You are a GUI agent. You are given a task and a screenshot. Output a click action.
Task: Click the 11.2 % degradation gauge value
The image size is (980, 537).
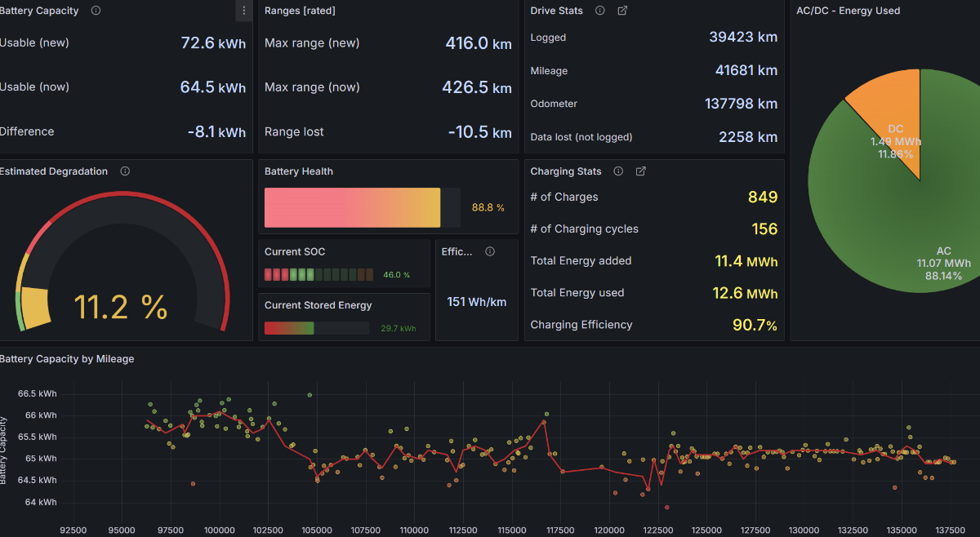tap(120, 307)
